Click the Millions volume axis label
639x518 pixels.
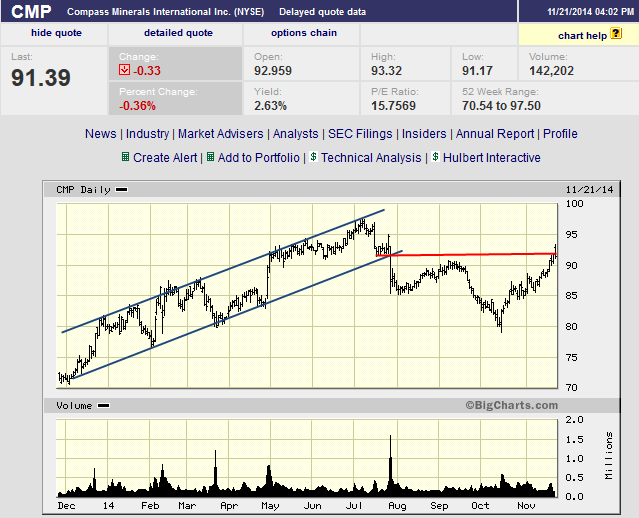pos(609,455)
